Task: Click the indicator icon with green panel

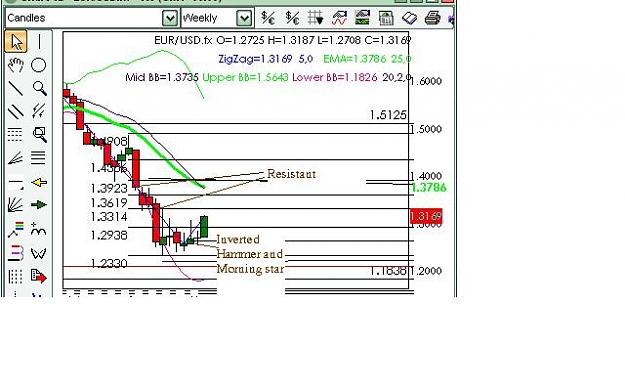Action: pos(362,18)
